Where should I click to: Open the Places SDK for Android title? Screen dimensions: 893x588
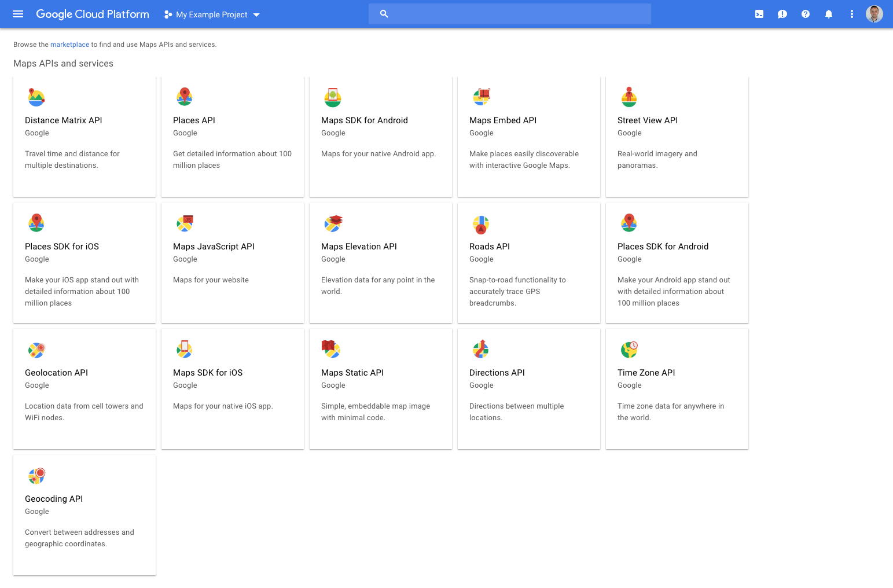663,247
